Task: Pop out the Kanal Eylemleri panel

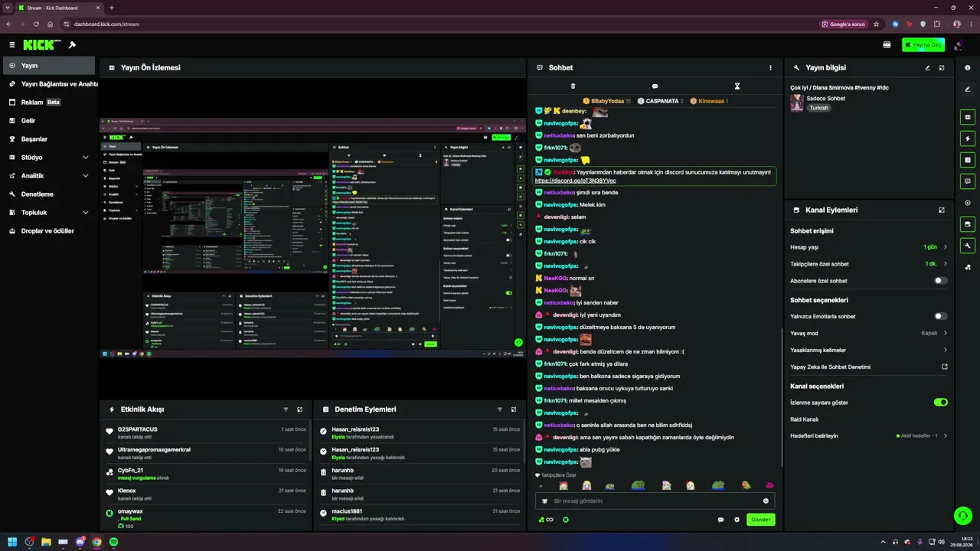Action: tap(942, 210)
